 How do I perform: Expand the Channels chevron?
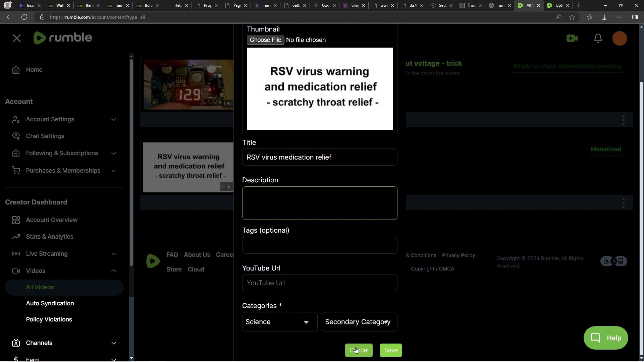click(x=114, y=343)
